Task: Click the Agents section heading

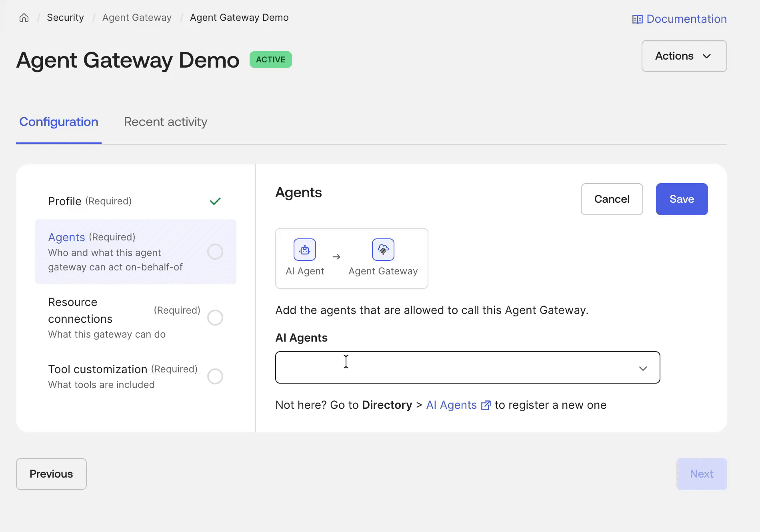Action: click(298, 193)
